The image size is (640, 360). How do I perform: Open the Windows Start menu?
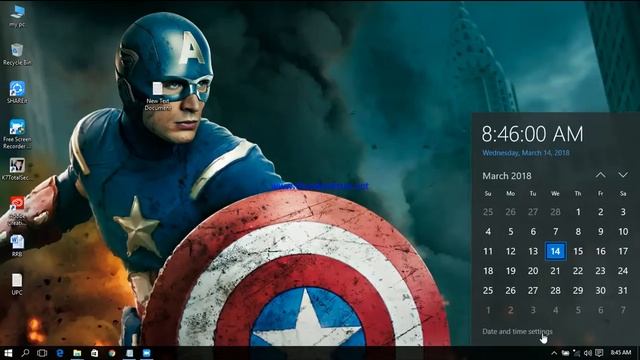(8, 353)
